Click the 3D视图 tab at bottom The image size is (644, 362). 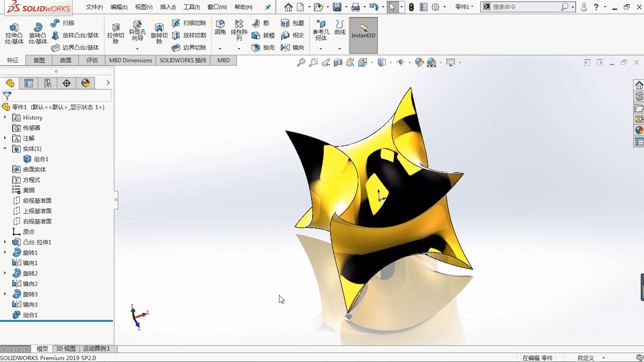(x=66, y=348)
